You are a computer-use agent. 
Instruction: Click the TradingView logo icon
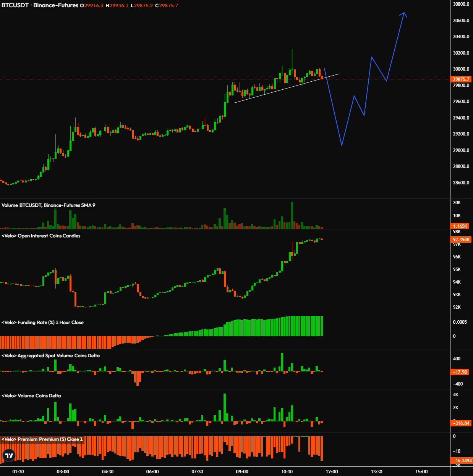[9, 455]
